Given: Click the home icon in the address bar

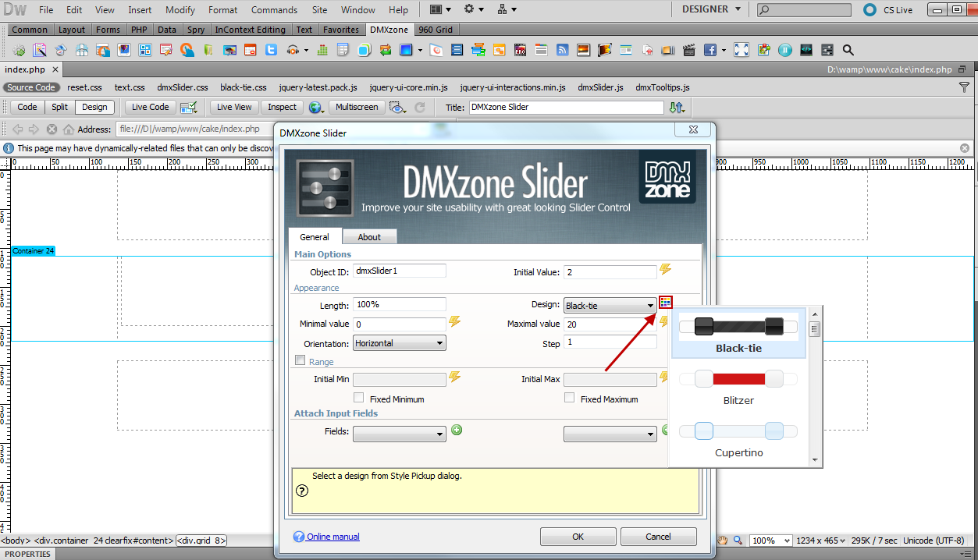Looking at the screenshot, I should (x=69, y=129).
